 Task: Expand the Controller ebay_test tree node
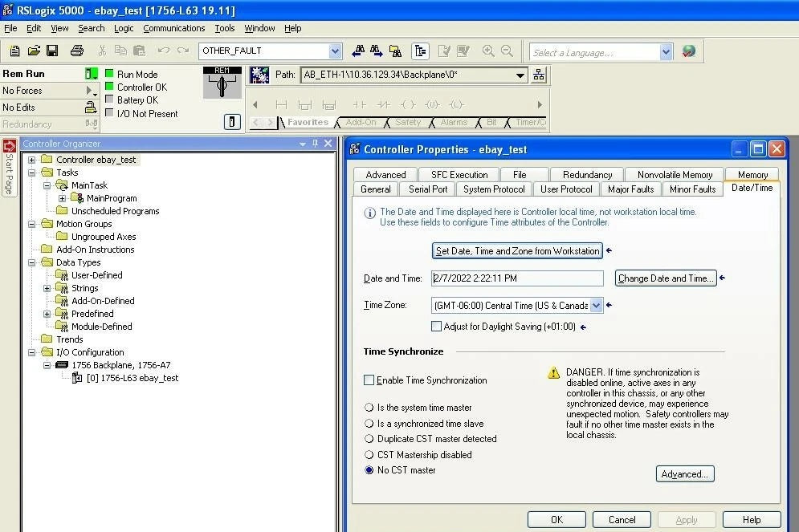coord(31,160)
